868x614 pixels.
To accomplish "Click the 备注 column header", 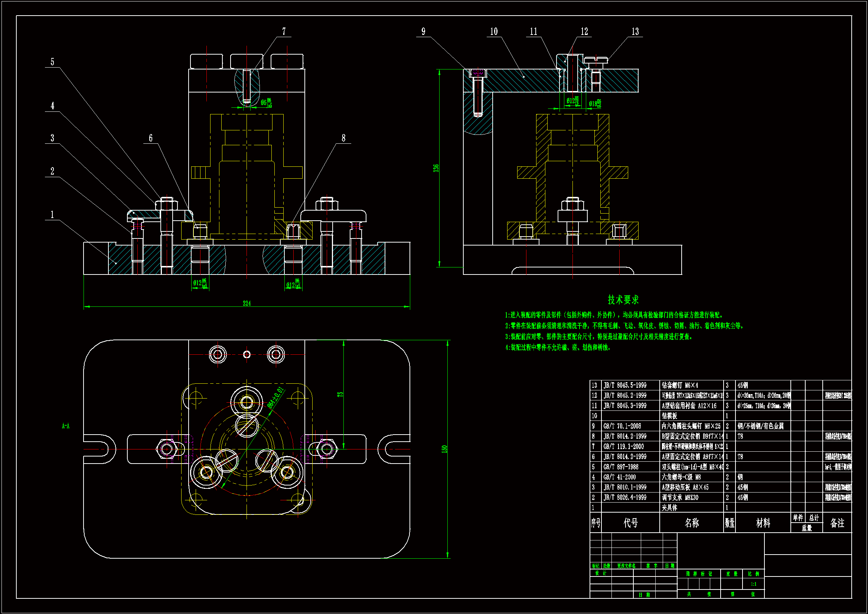I will coord(837,523).
